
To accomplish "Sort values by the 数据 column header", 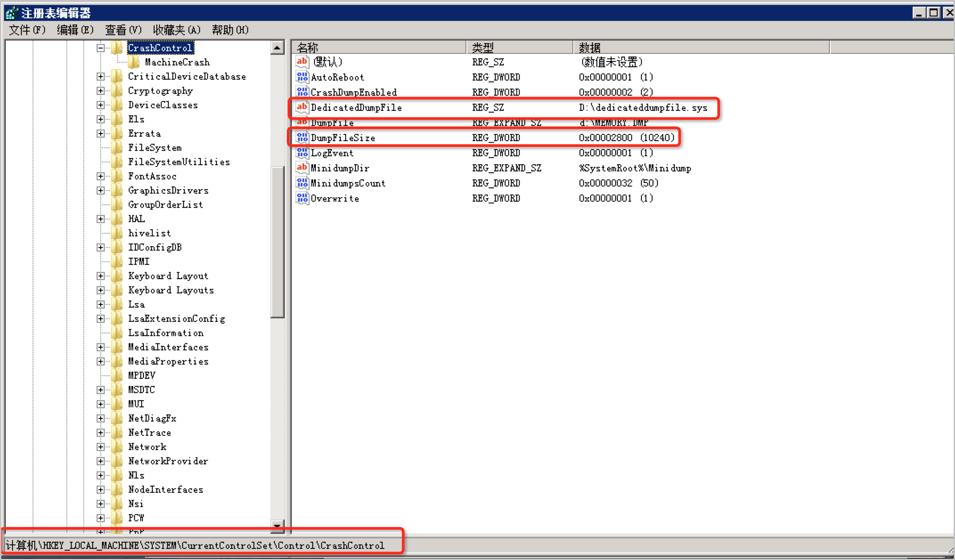I will point(701,47).
